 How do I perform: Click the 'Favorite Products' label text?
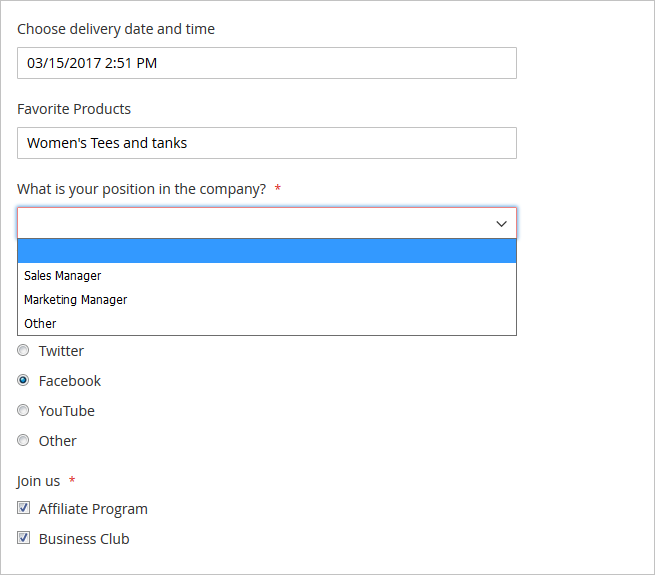click(74, 109)
